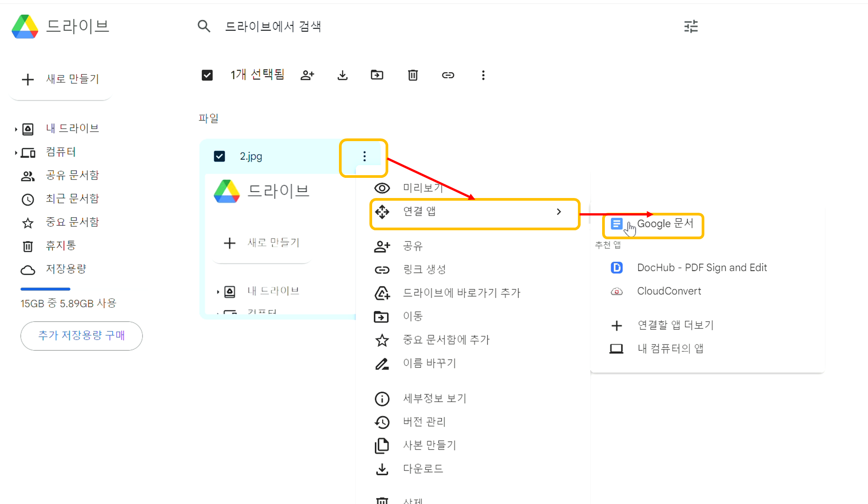Open more actions via the three-dot icon on 2.jpg
This screenshot has width=868, height=504.
[364, 156]
